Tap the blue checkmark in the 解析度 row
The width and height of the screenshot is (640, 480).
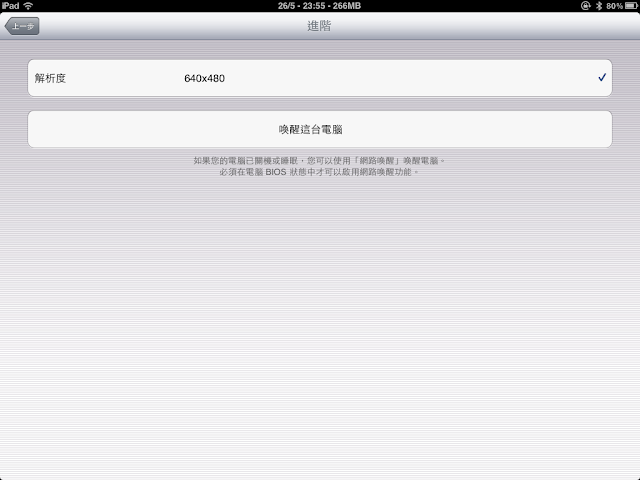click(x=602, y=78)
